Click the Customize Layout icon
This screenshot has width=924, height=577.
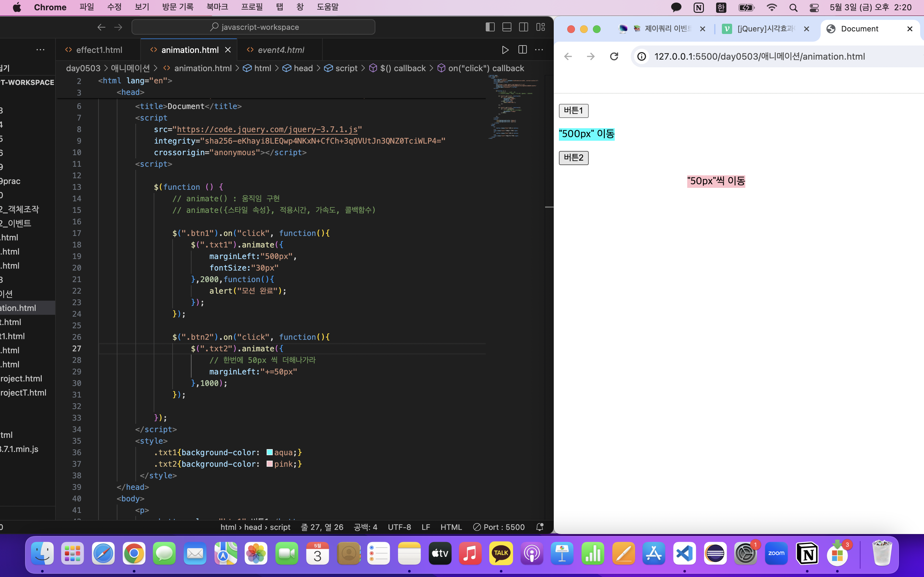(540, 27)
